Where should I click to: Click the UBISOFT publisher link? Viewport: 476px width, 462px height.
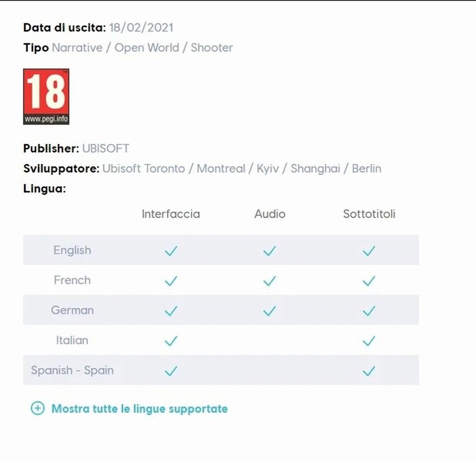coord(106,149)
